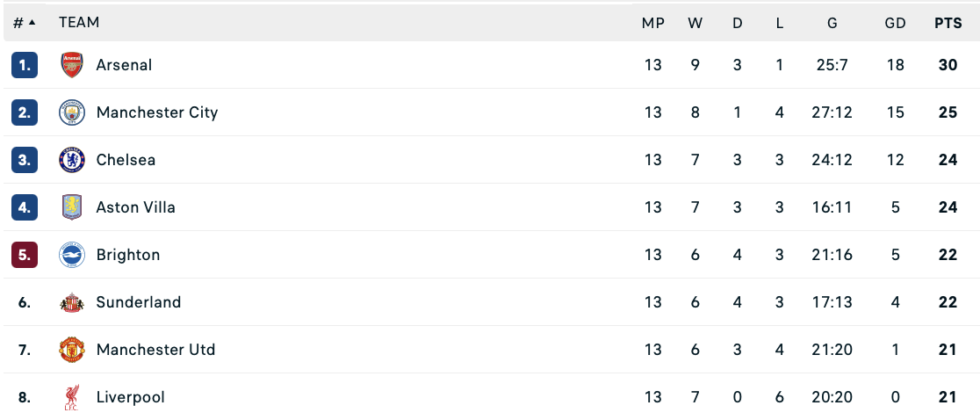
Task: Click the maroon rank 5 position badge
Action: pos(25,255)
